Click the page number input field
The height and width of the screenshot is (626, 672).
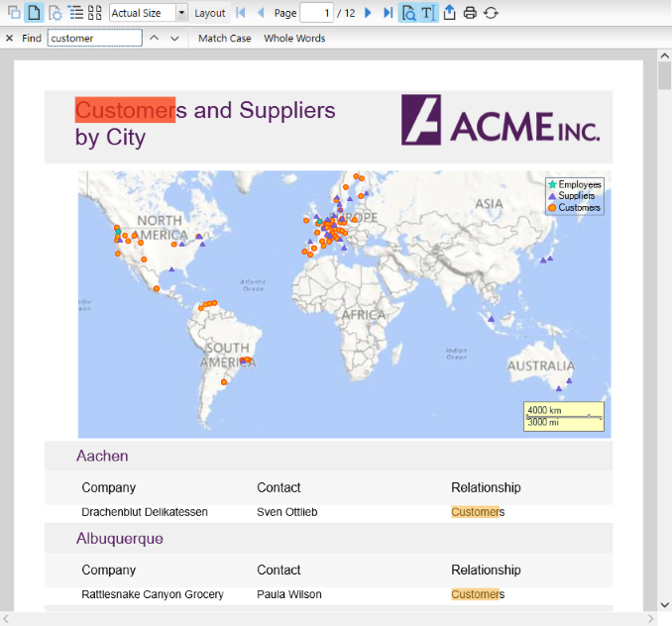pos(315,13)
